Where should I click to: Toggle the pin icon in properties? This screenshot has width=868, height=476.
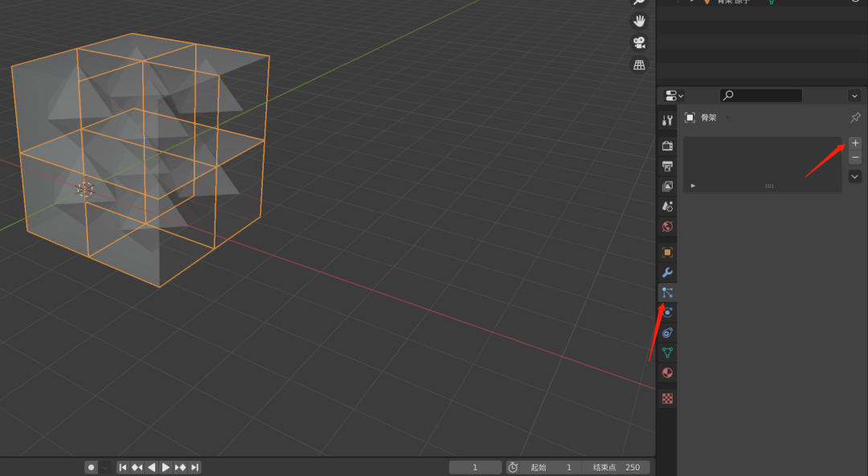tap(855, 117)
